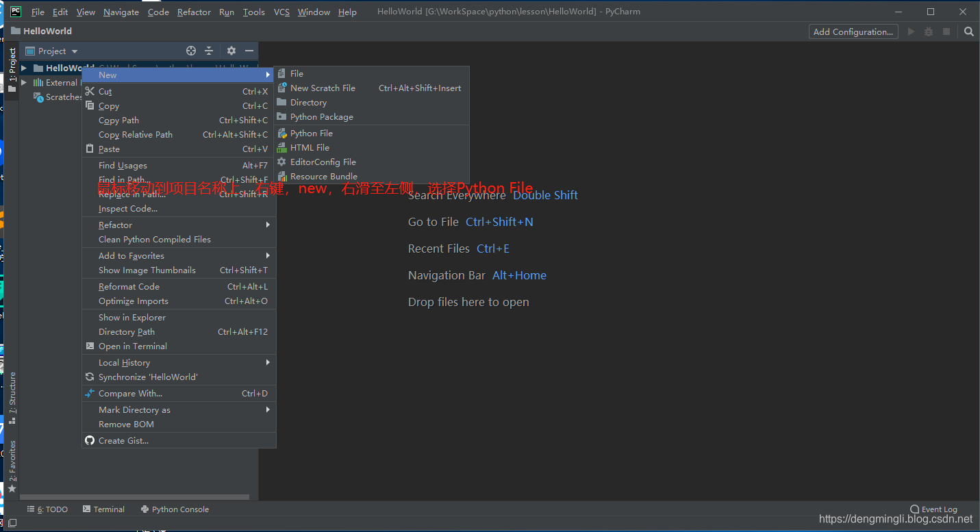This screenshot has width=980, height=532.
Task: Open the Code menu
Action: coord(158,12)
